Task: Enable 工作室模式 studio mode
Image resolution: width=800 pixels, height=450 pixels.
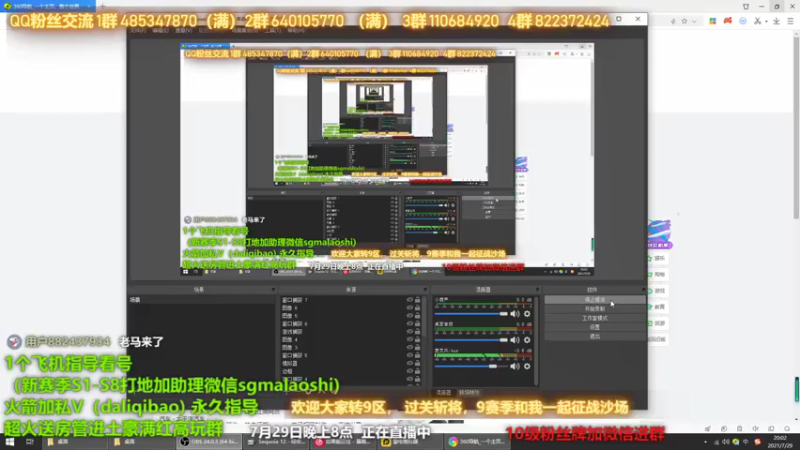Action: [x=594, y=318]
